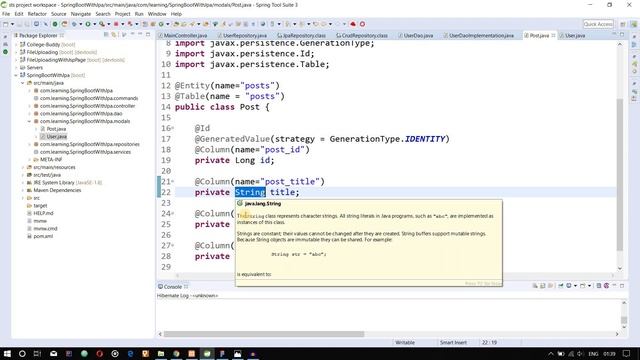Select pom.xml in Package Explorer
Image resolution: width=640 pixels, height=360 pixels.
click(43, 236)
